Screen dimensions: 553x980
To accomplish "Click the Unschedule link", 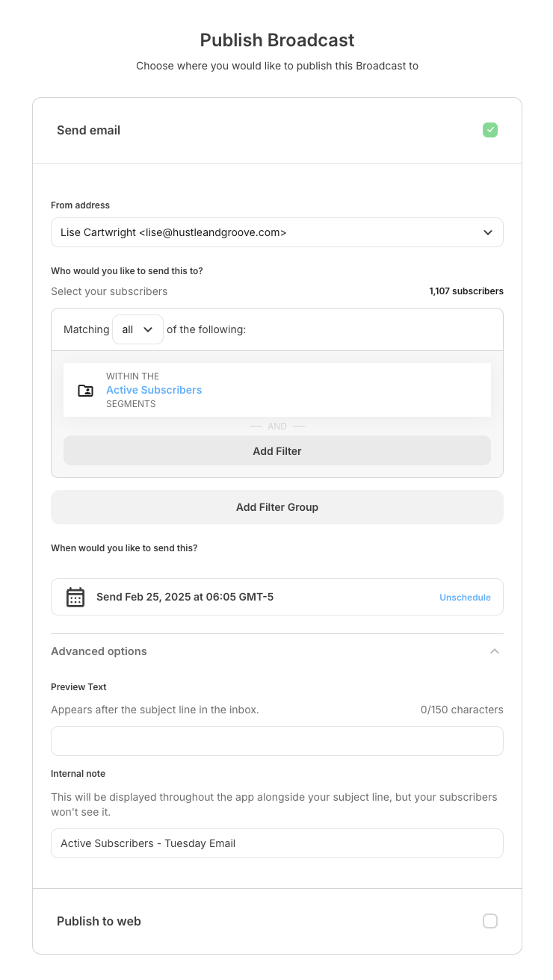I will [x=465, y=598].
